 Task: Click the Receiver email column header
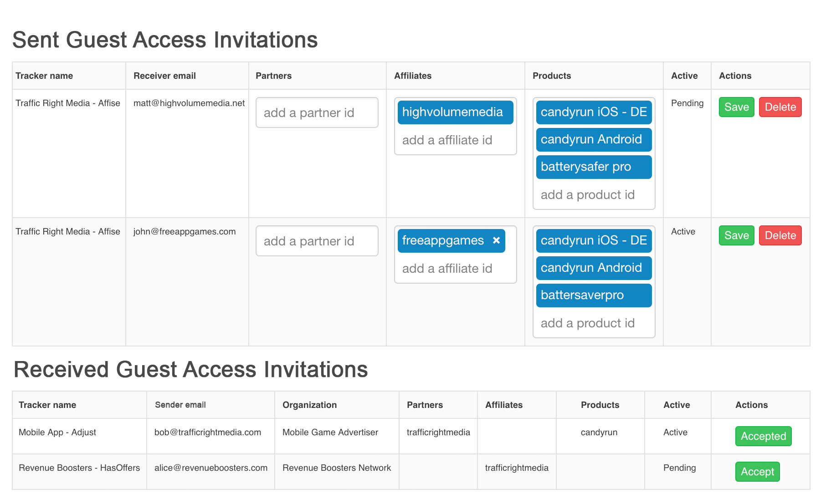pyautogui.click(x=164, y=76)
